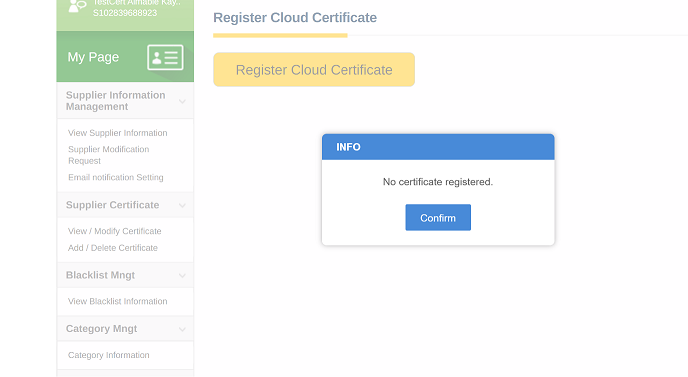The image size is (688, 377).
Task: Go to View / Modify Certificate
Action: point(115,231)
